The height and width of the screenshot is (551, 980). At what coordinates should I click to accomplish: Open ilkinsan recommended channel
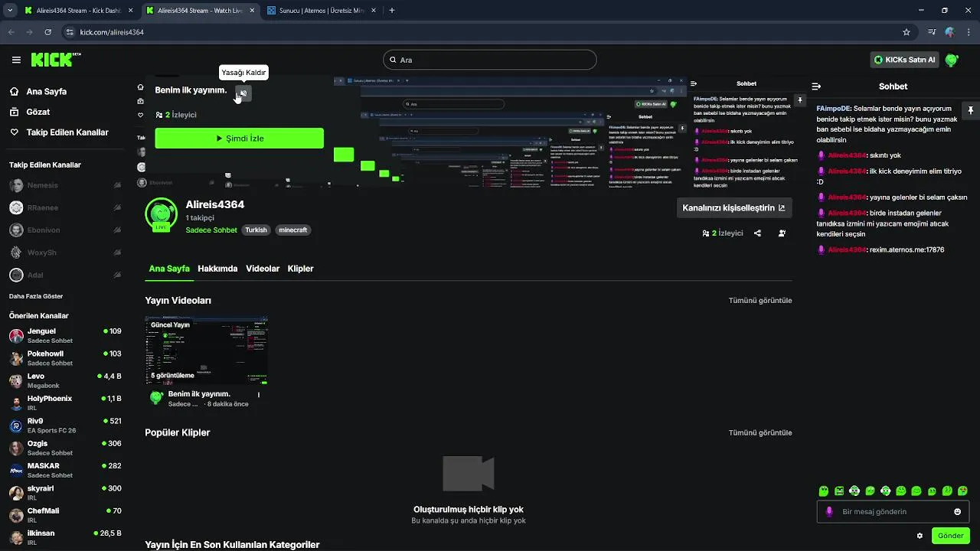pos(65,537)
